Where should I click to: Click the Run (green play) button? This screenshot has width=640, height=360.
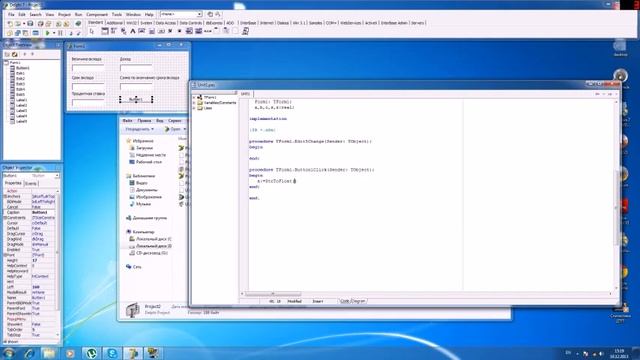(48, 33)
